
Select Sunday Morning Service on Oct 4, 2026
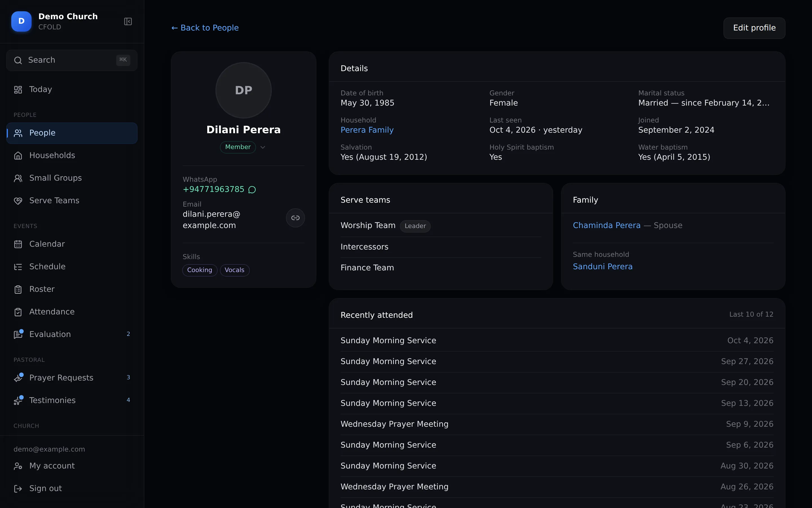point(557,341)
